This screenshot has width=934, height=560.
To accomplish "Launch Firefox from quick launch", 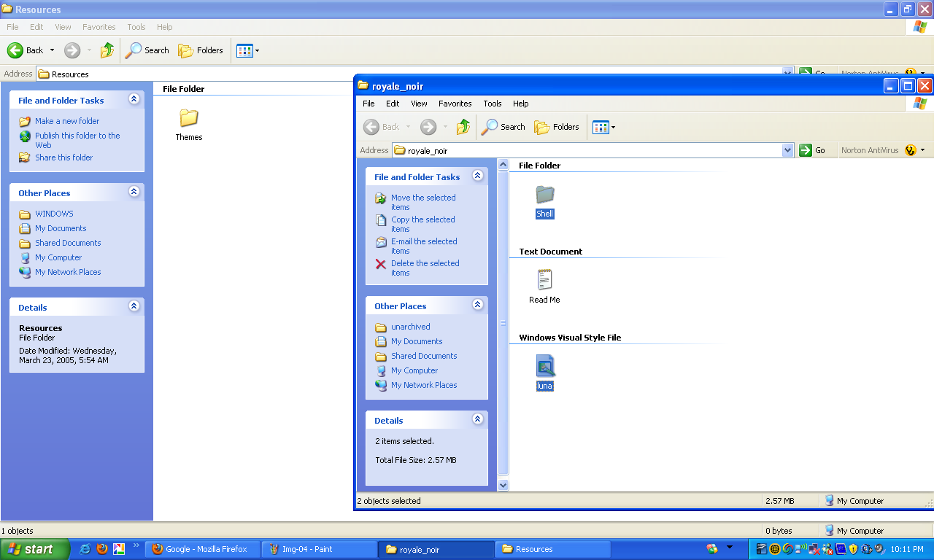I will coord(102,549).
